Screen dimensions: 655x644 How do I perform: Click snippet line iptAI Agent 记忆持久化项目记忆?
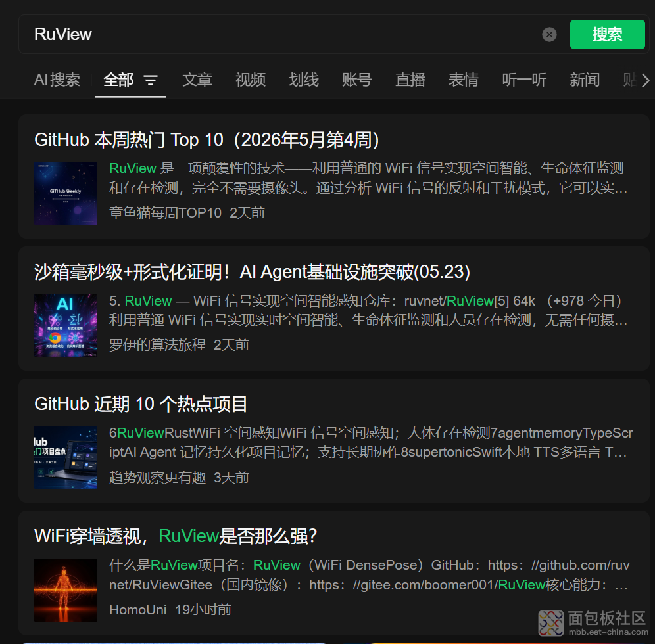(368, 452)
